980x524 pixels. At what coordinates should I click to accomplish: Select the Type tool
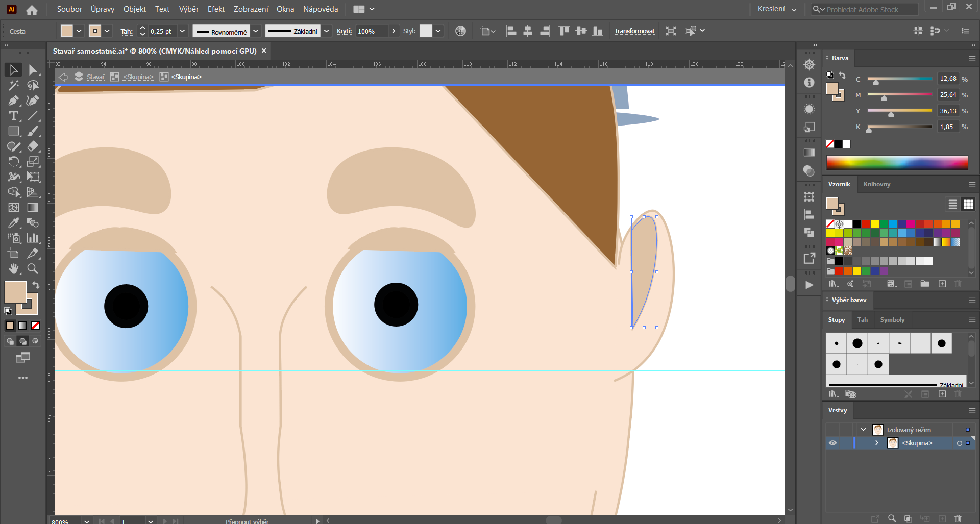tap(12, 115)
